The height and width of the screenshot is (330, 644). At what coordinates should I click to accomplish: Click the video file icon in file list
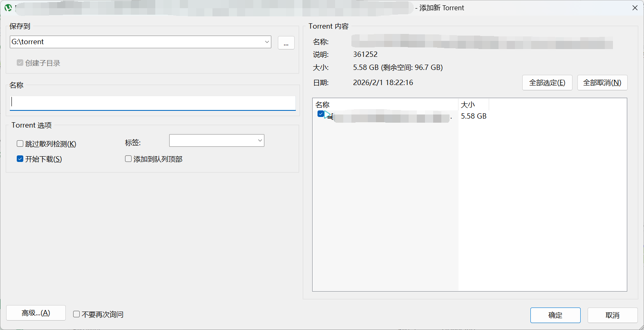[328, 115]
